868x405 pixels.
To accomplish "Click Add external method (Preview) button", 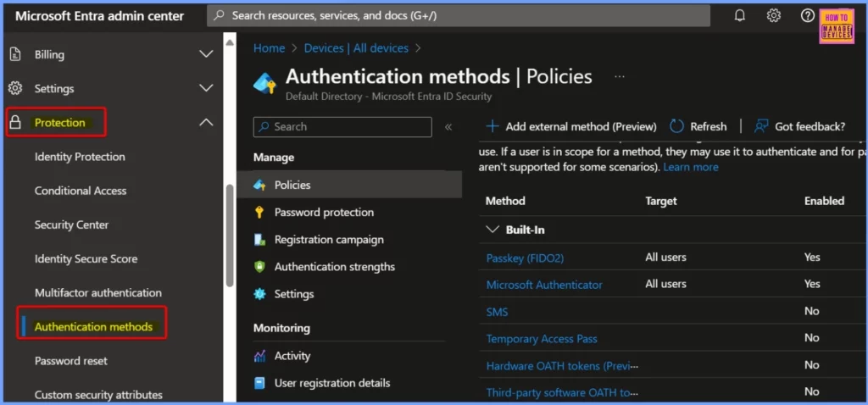I will pos(570,126).
